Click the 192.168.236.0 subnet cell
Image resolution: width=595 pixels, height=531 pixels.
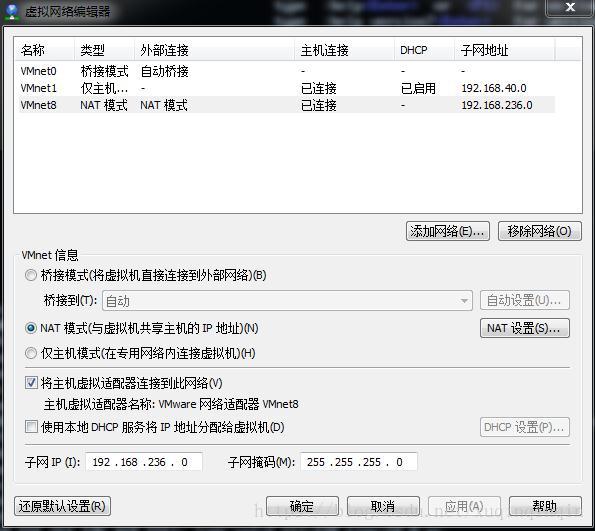point(497,105)
